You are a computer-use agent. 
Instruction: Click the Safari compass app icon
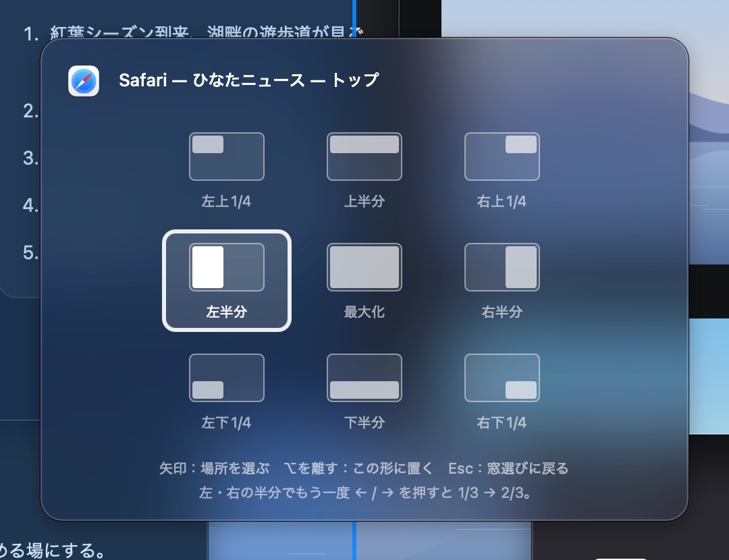coord(84,81)
